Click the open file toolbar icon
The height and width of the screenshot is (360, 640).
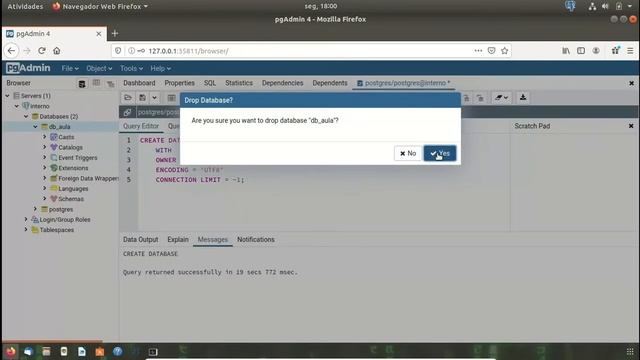pyautogui.click(x=128, y=98)
